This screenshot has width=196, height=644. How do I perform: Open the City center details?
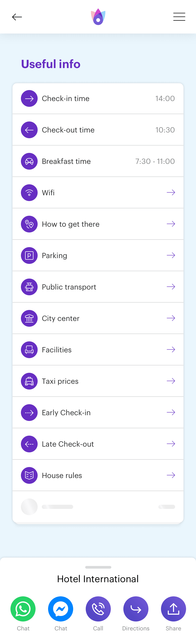tap(98, 318)
